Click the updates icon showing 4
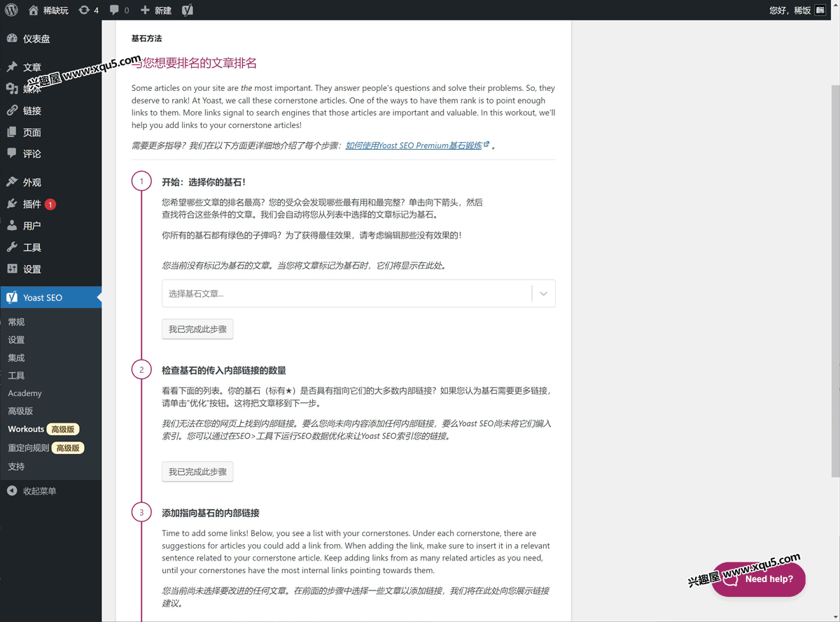This screenshot has height=622, width=840. pos(89,10)
